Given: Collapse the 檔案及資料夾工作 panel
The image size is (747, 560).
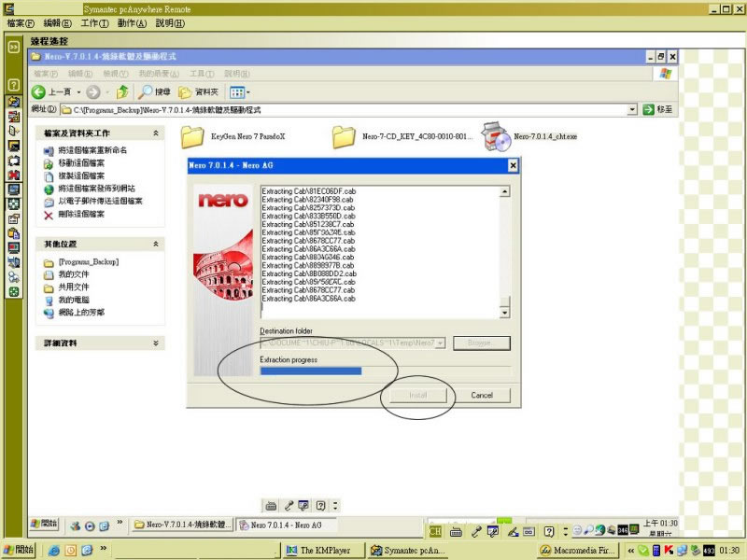Looking at the screenshot, I should click(x=156, y=133).
